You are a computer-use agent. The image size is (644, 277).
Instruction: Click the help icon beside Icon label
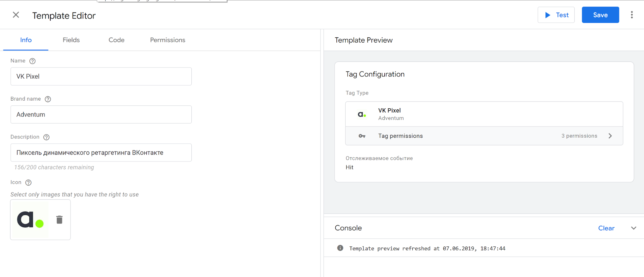28,183
